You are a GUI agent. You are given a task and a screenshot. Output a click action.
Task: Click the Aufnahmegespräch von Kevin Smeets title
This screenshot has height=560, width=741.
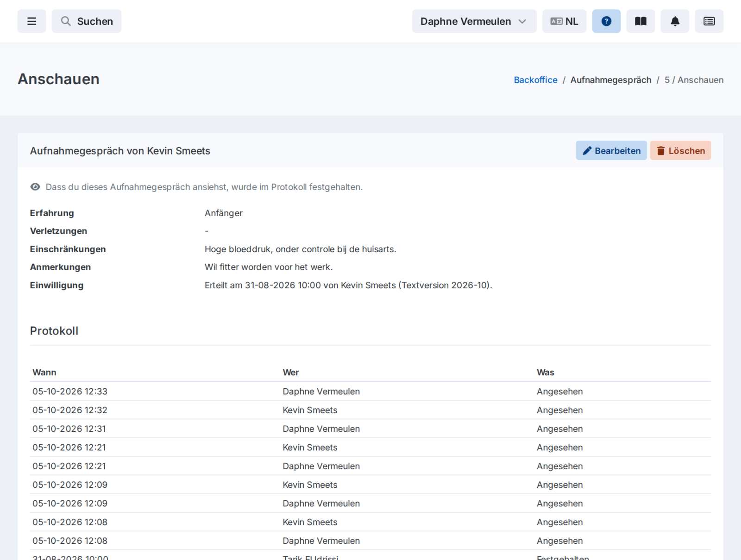click(120, 151)
